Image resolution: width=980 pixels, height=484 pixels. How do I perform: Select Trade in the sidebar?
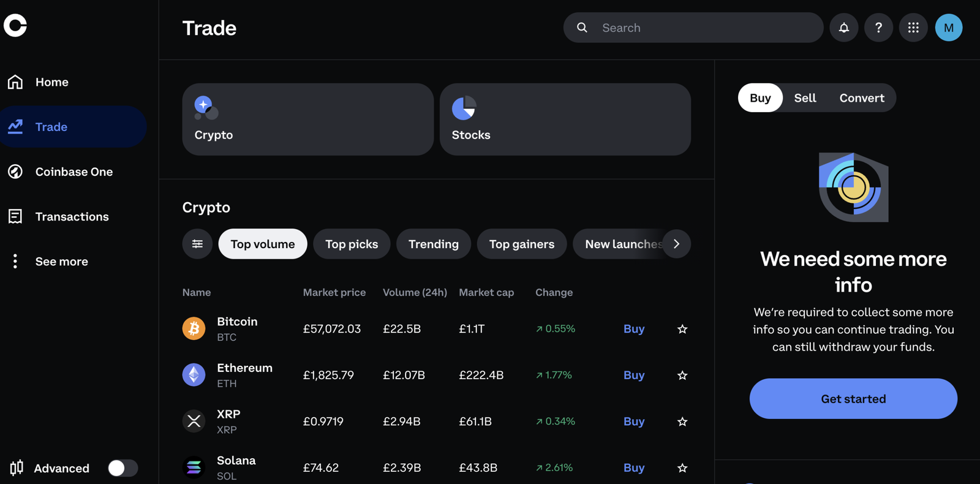coord(73,127)
